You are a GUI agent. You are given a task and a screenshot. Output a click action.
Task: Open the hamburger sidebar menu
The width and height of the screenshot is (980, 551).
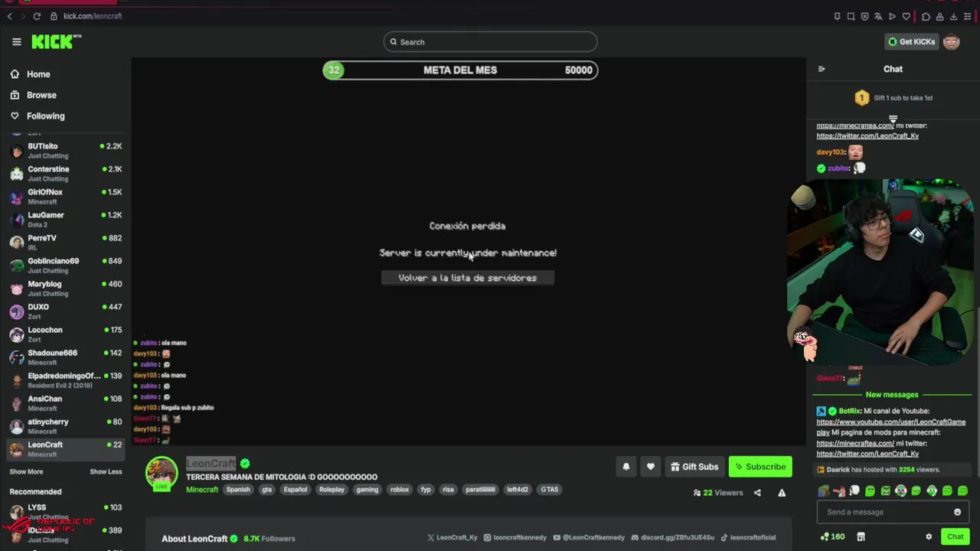[x=17, y=42]
